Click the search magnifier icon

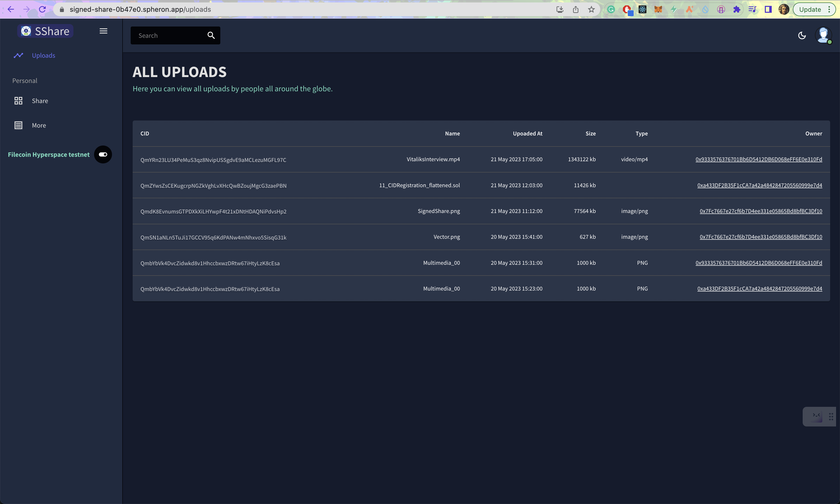211,35
